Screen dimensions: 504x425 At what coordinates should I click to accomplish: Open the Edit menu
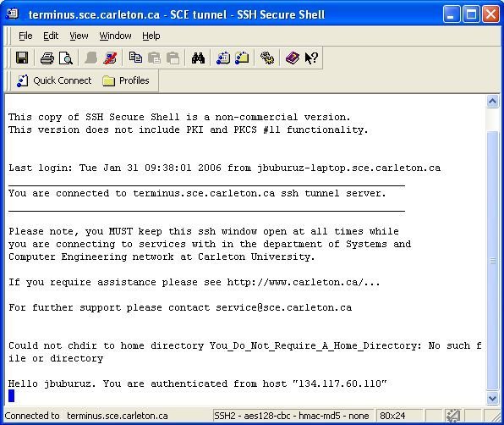[51, 36]
